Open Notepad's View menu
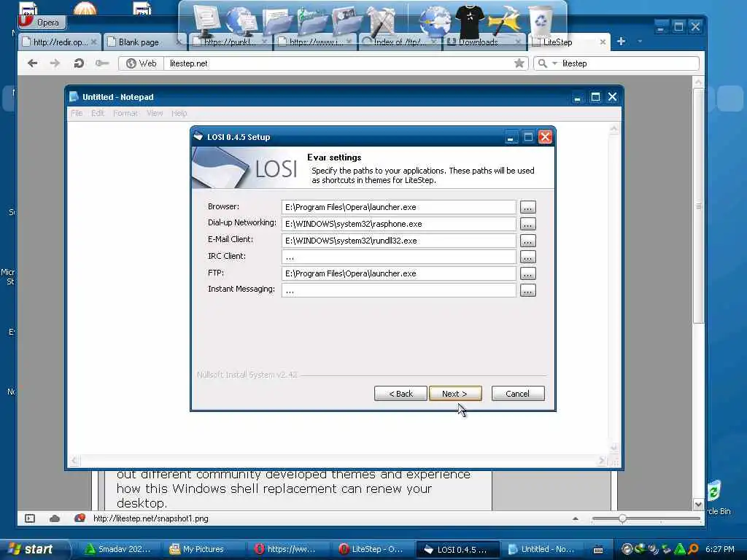 [x=155, y=113]
